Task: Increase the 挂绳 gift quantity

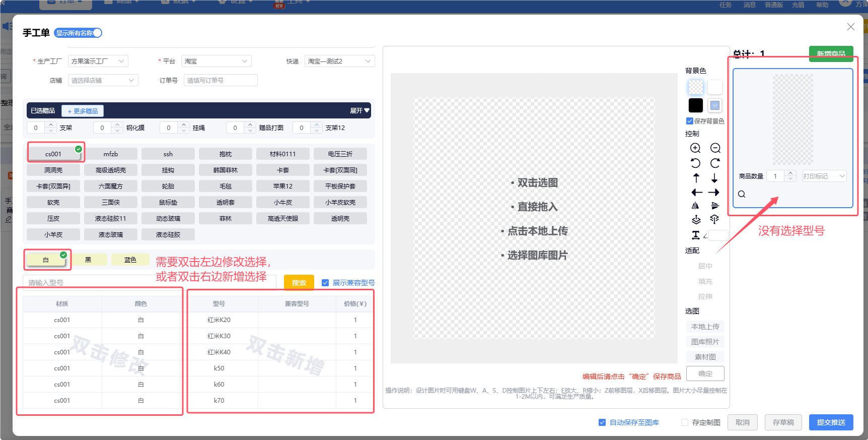Action: tap(184, 124)
